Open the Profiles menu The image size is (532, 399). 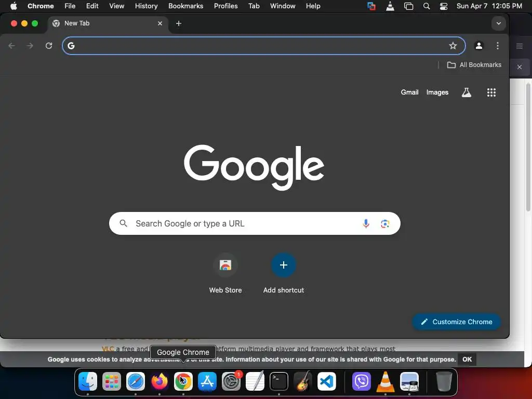coord(225,6)
